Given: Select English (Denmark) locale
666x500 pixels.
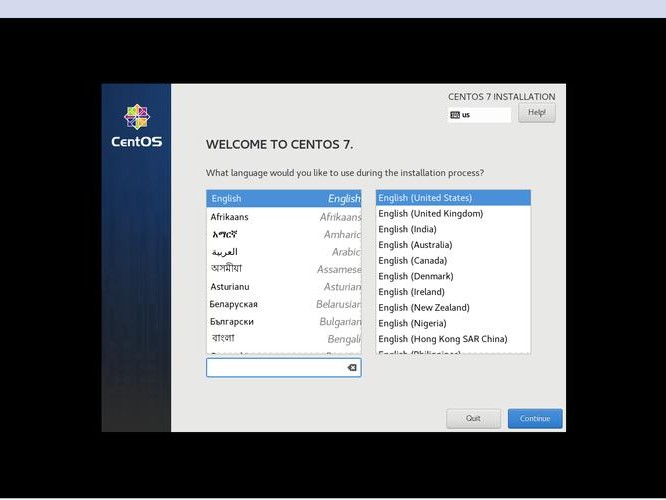Looking at the screenshot, I should point(453,277).
